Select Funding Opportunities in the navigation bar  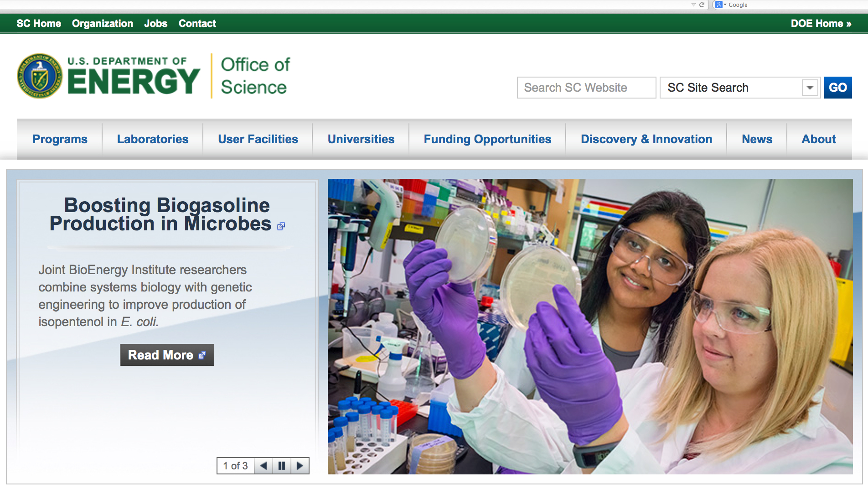(x=487, y=139)
